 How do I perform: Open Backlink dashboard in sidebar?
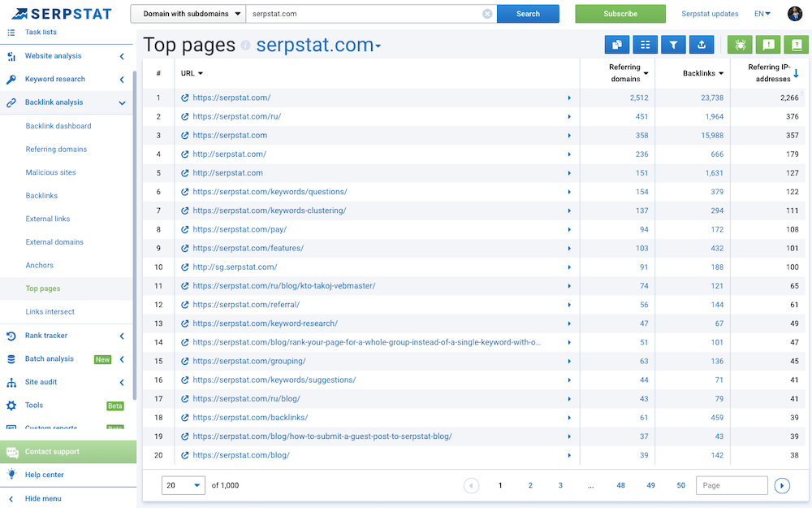coord(58,126)
